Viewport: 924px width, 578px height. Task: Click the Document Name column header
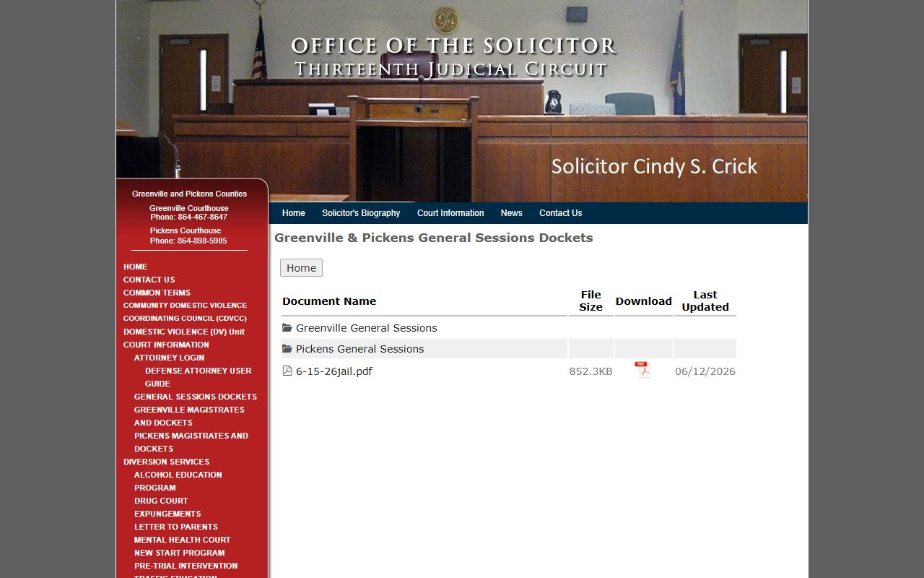[x=329, y=301]
